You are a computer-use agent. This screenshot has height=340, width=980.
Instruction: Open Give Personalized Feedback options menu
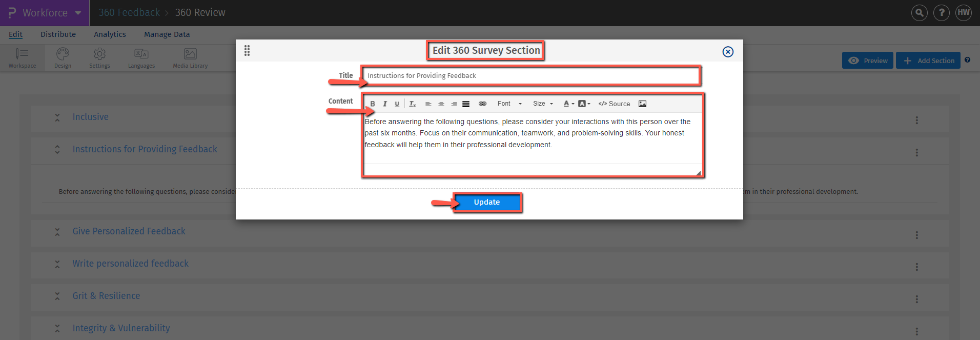[x=917, y=235]
